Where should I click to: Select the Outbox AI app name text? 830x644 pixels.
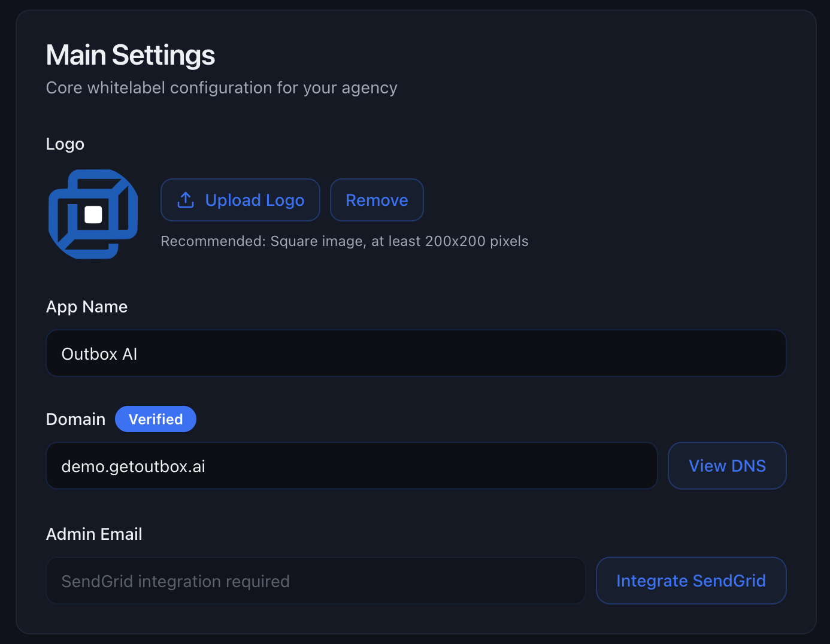[99, 353]
